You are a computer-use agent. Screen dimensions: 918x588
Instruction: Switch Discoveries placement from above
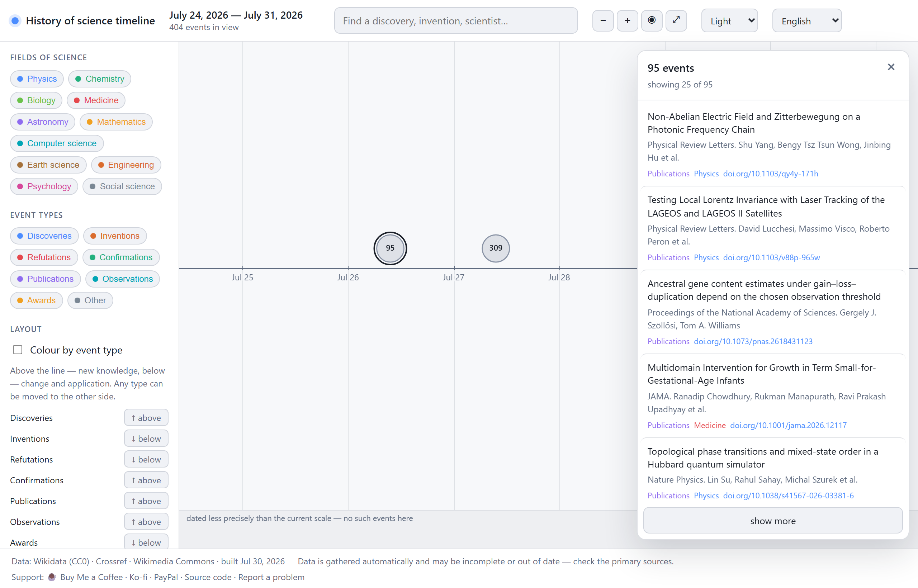pos(146,418)
